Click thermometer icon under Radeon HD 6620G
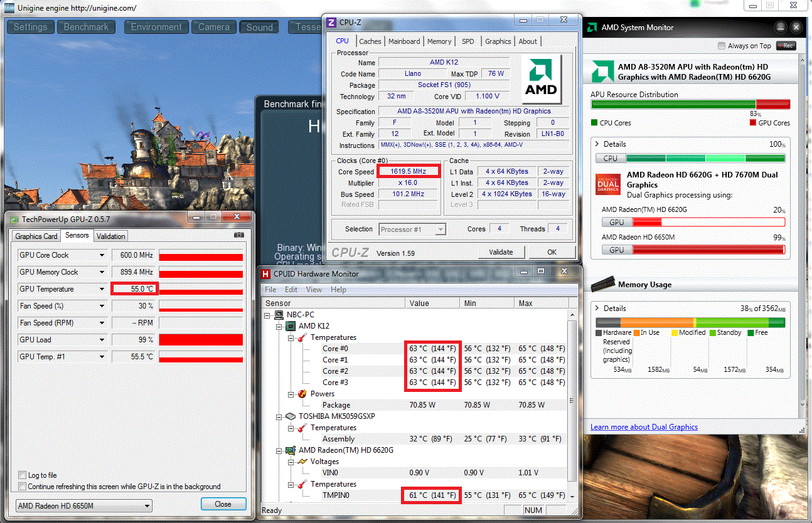Viewport: 812px width, 523px height. [303, 484]
